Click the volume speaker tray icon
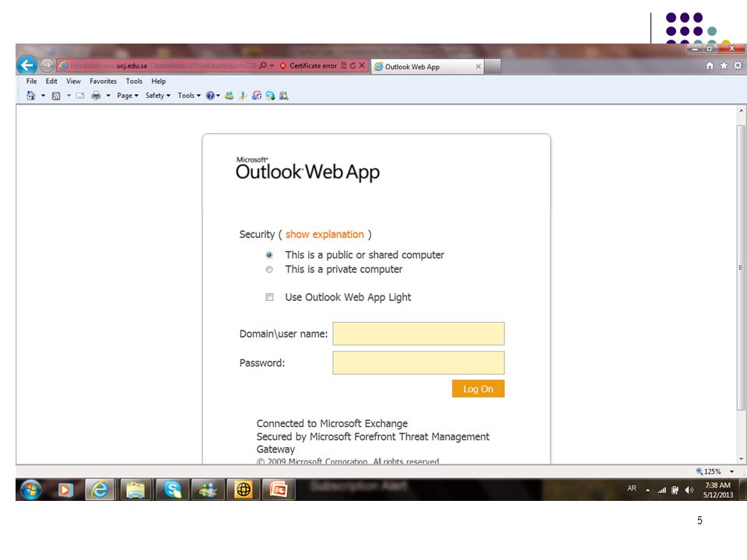The image size is (747, 560). click(x=689, y=490)
